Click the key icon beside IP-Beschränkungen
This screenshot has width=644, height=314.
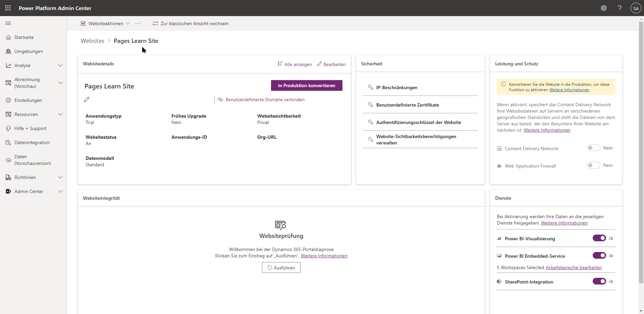(371, 87)
